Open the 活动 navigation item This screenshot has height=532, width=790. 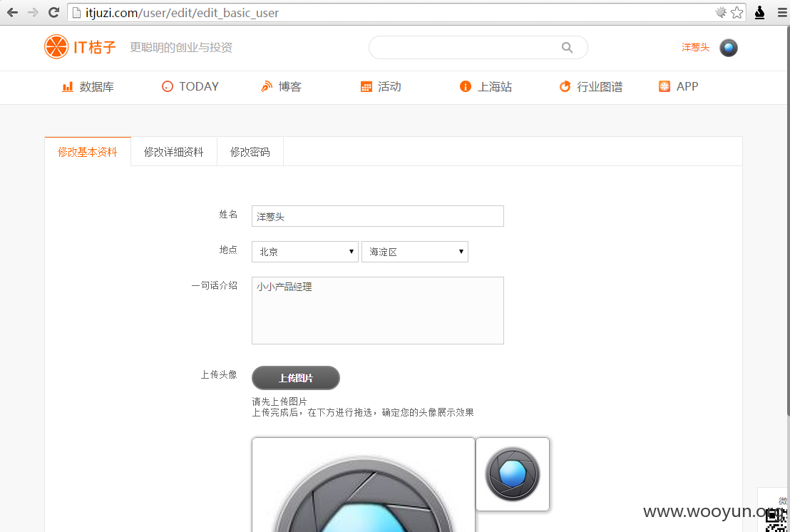381,87
